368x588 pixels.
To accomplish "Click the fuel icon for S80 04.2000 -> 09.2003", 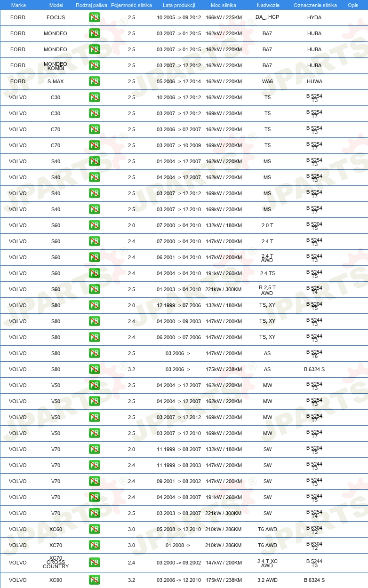I will pyautogui.click(x=94, y=321).
